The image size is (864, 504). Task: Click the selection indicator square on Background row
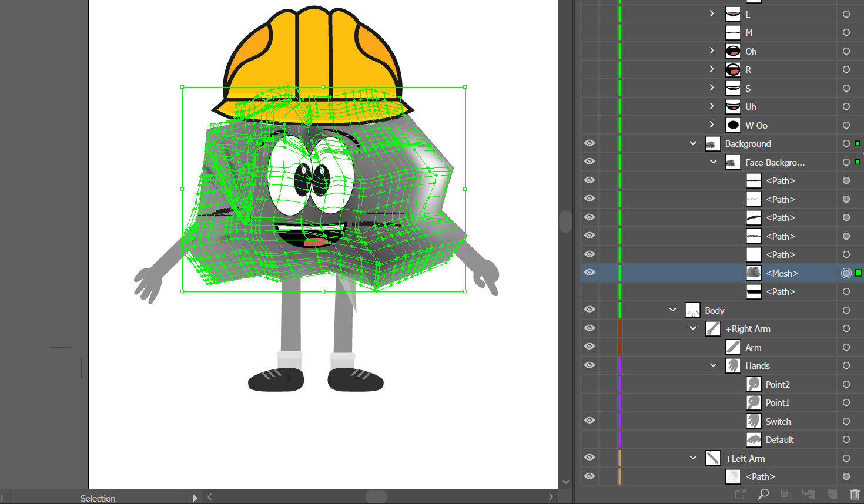(858, 143)
